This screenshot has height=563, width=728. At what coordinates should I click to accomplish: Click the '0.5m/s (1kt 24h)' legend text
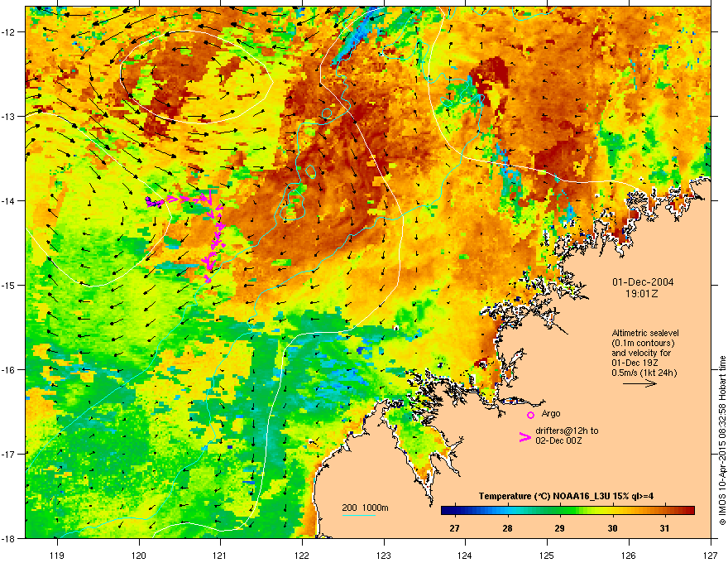click(x=644, y=373)
